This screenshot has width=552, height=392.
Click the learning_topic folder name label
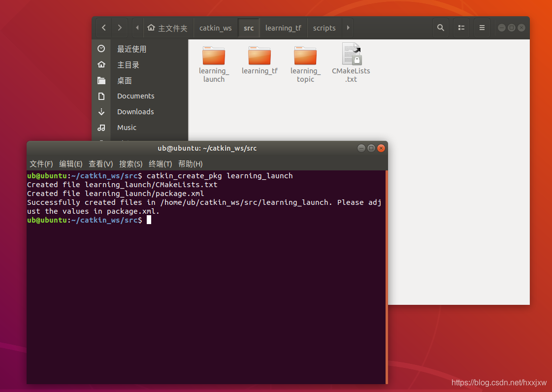tap(306, 75)
